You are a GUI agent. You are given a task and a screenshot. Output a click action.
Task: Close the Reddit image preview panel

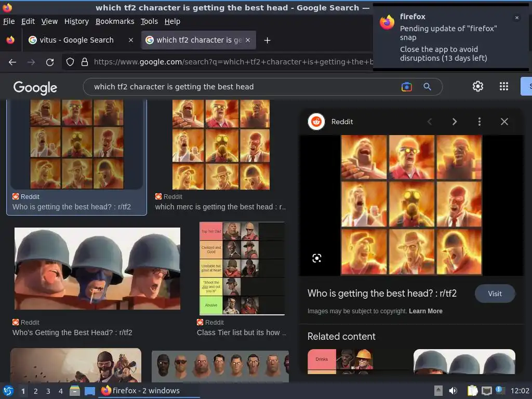504,122
